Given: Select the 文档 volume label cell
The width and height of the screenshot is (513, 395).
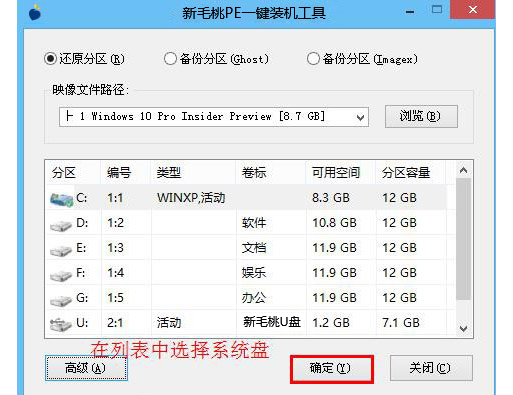Looking at the screenshot, I should click(254, 248).
